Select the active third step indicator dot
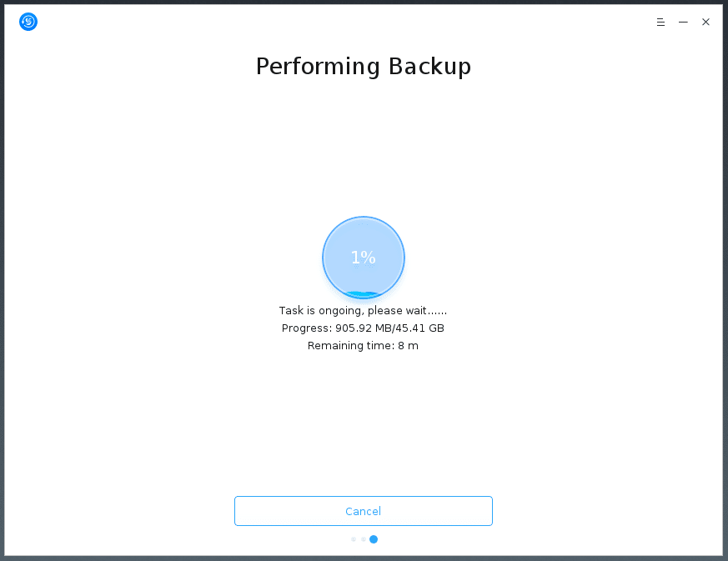The image size is (728, 561). click(374, 539)
